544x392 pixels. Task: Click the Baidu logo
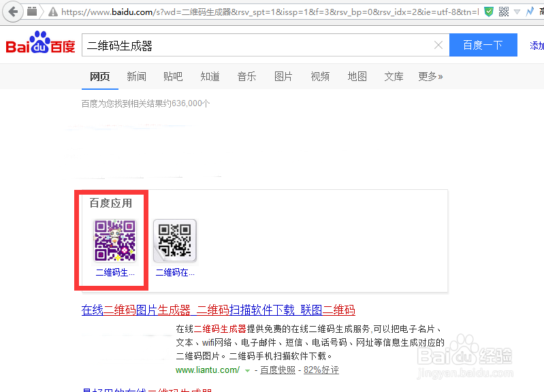[x=40, y=43]
